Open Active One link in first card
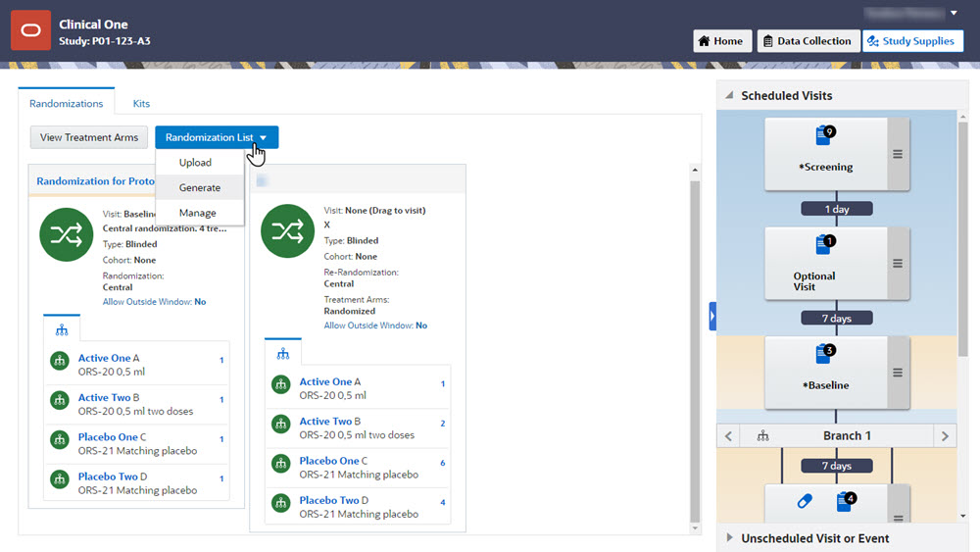The width and height of the screenshot is (980, 552). pyautogui.click(x=105, y=358)
